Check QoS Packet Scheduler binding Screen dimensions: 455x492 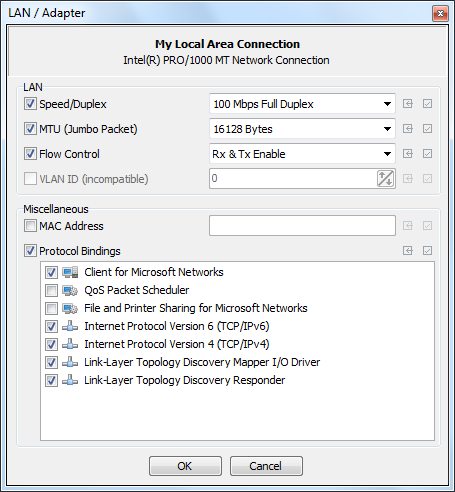click(x=51, y=290)
